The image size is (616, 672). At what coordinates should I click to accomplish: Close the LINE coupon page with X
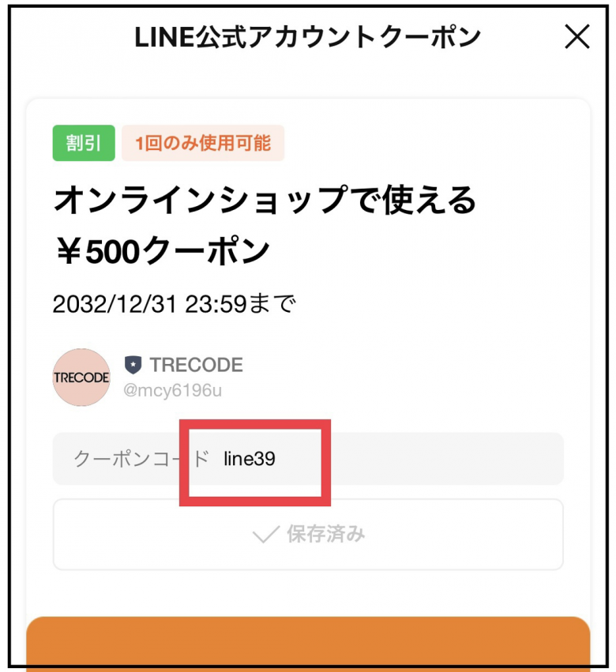click(x=577, y=37)
